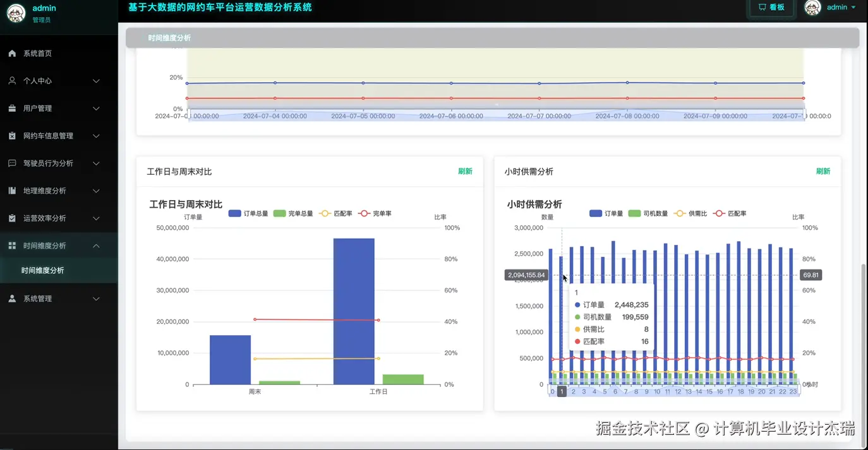Click the 2024-07-05 00:00:00 axis label
The height and width of the screenshot is (450, 868).
[363, 116]
